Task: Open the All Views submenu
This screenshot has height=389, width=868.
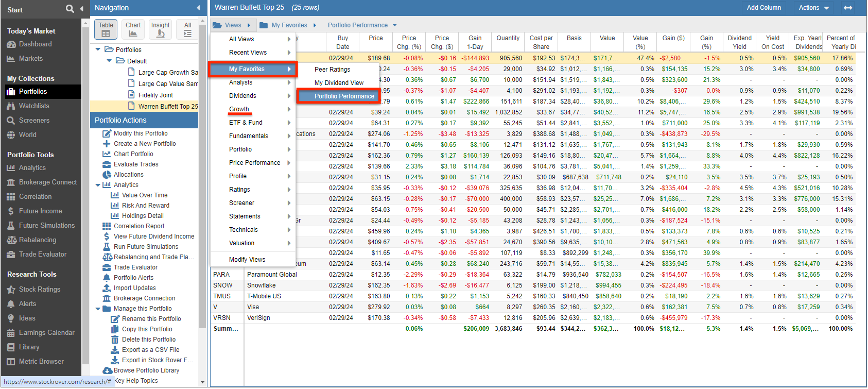Action: (253, 39)
